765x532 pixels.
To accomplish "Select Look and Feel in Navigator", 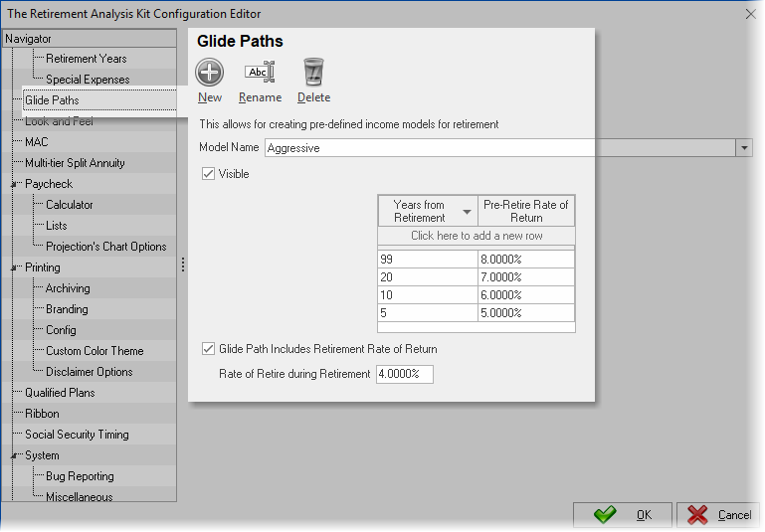I will tap(60, 121).
